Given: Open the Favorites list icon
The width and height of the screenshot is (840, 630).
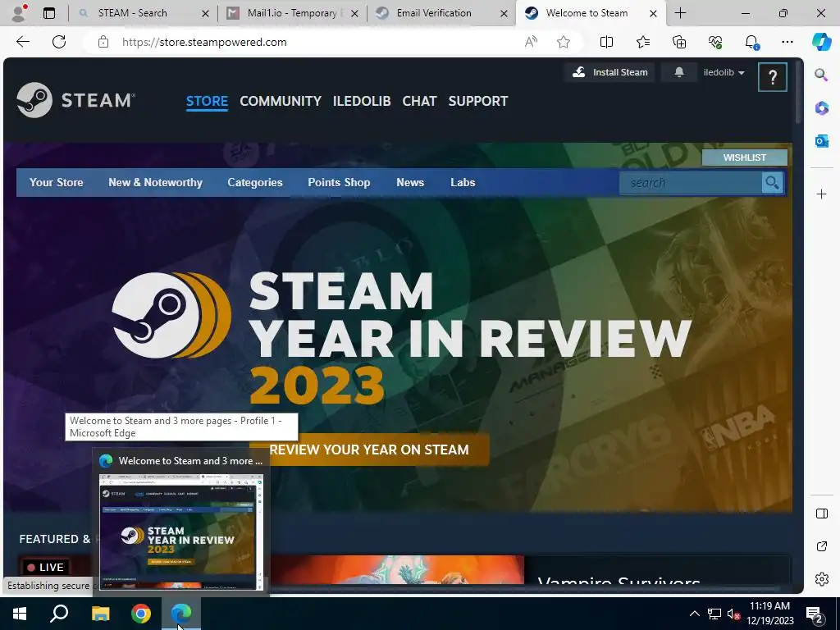Looking at the screenshot, I should [643, 42].
